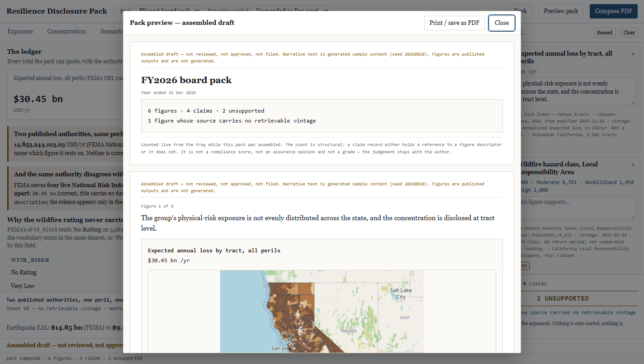Click Print / save as PDF
The image size is (644, 364).
tap(455, 23)
